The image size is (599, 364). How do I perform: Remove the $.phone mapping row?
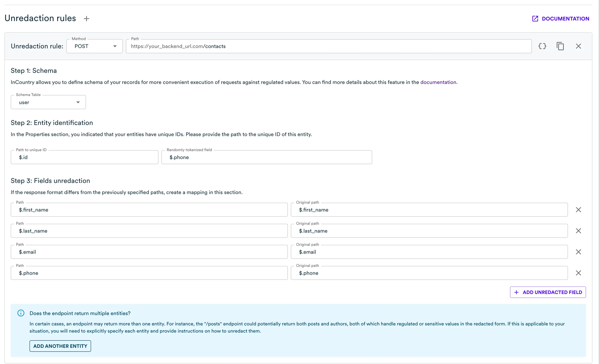pyautogui.click(x=578, y=273)
